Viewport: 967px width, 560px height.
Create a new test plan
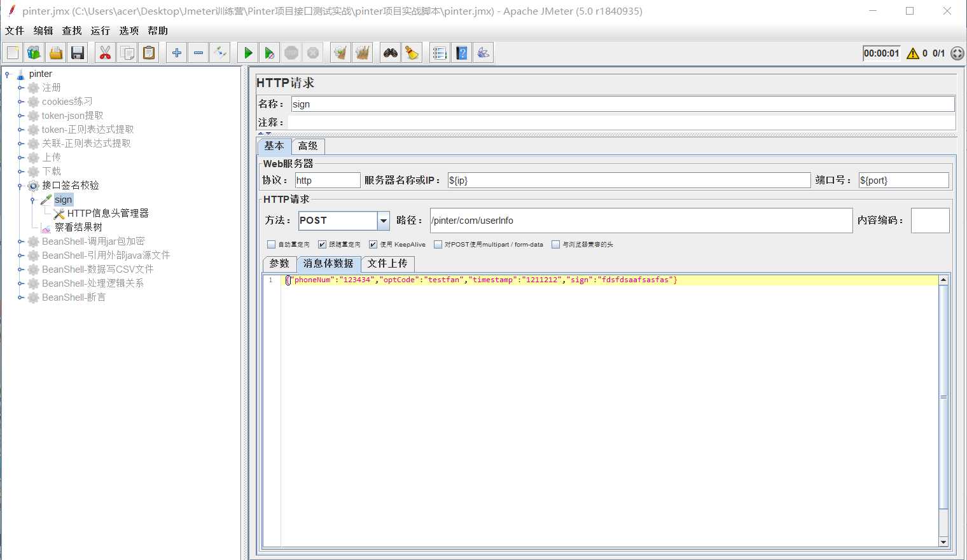[13, 53]
